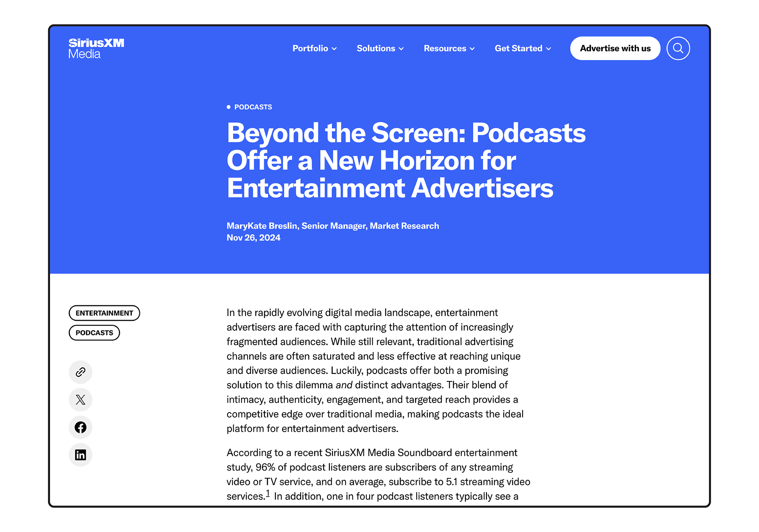Select the italic word 'and' in the first paragraph
This screenshot has height=532, width=759.
tap(344, 385)
